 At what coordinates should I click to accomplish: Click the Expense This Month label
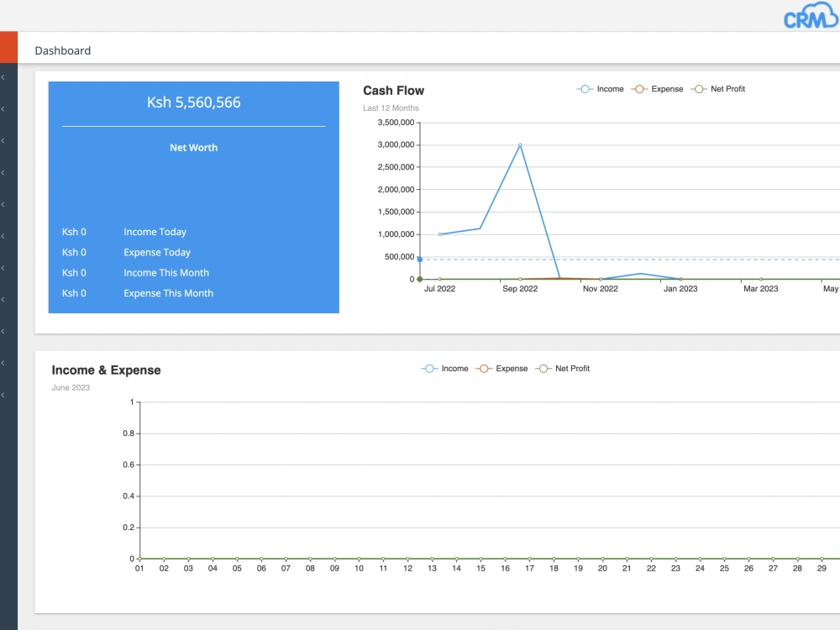click(168, 293)
